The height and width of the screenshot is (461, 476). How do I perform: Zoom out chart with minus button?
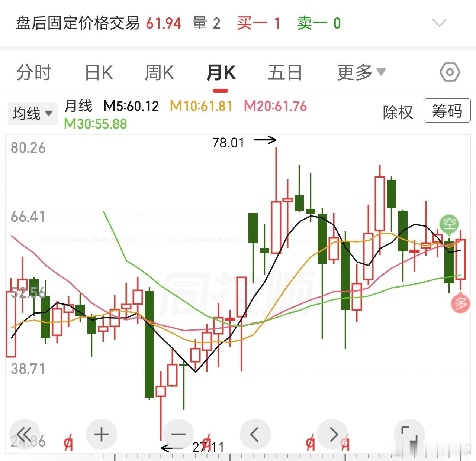[178, 434]
